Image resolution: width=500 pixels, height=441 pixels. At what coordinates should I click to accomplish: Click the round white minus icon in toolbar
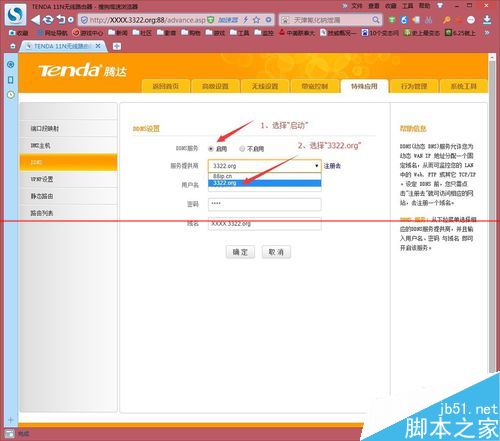pyautogui.click(x=471, y=20)
